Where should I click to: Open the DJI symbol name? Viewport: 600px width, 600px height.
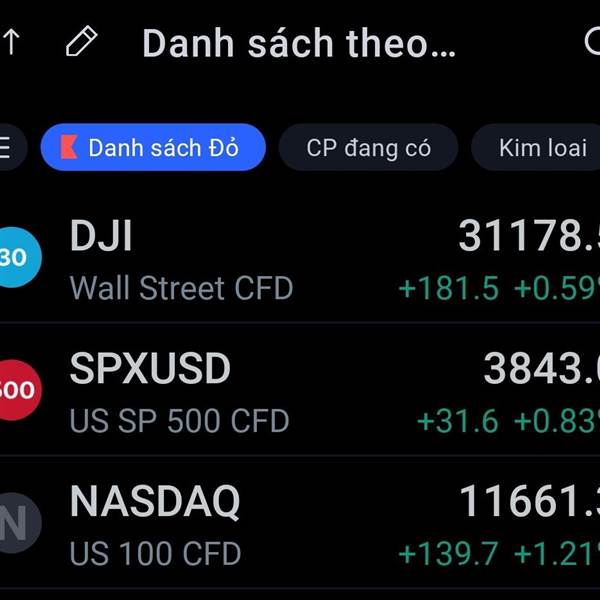point(101,235)
